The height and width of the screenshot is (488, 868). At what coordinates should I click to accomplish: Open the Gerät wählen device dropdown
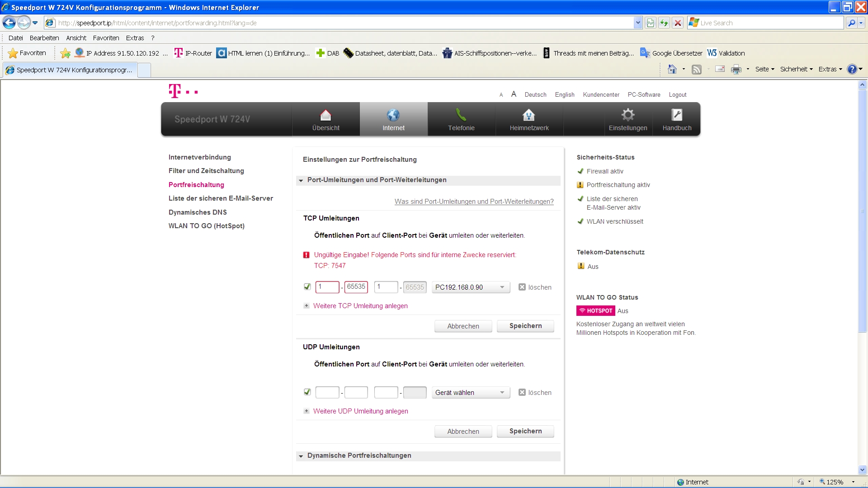coord(471,393)
